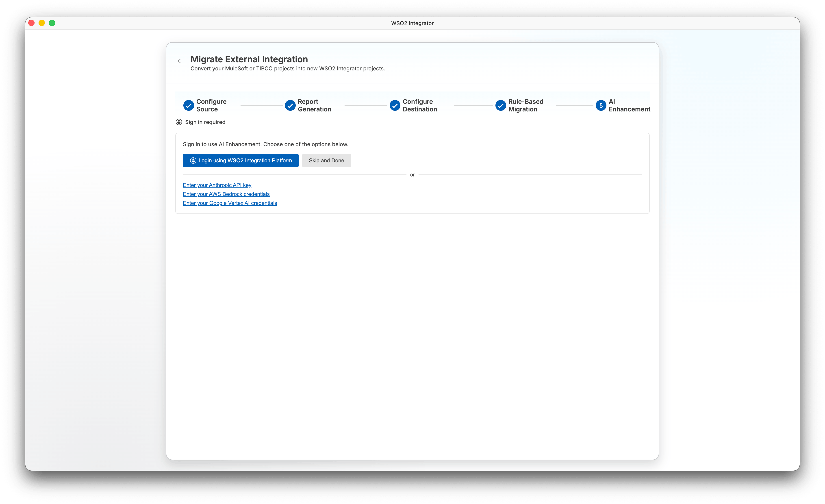This screenshot has height=504, width=825.
Task: Click the Migrate External Integration heading
Action: (x=249, y=59)
